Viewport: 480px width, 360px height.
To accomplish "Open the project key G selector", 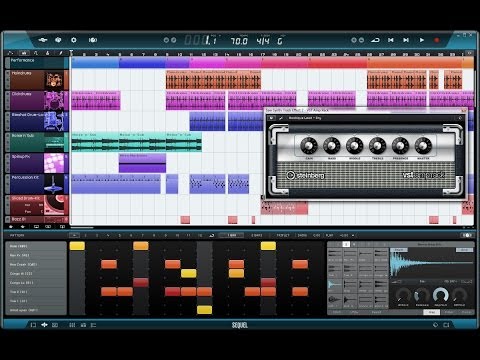I will coord(280,41).
